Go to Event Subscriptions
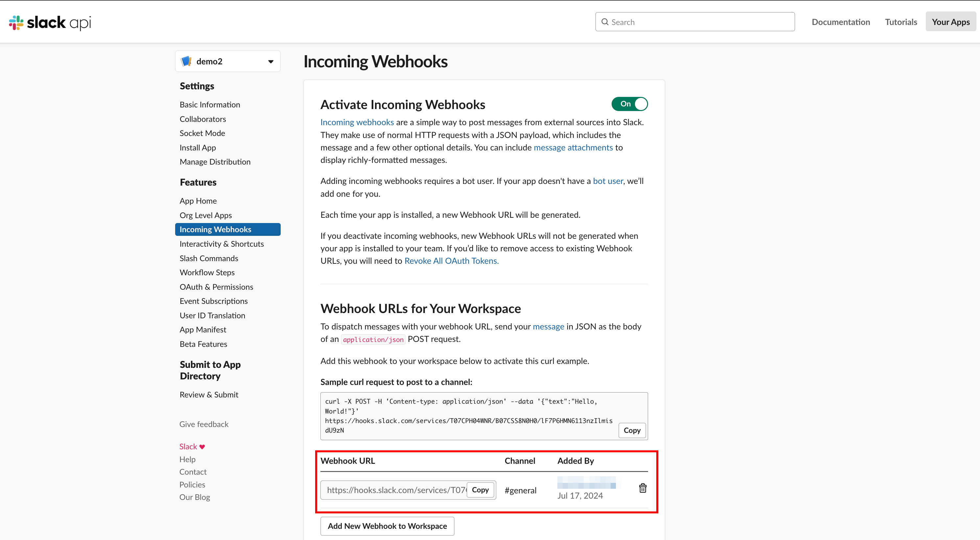 (x=213, y=301)
